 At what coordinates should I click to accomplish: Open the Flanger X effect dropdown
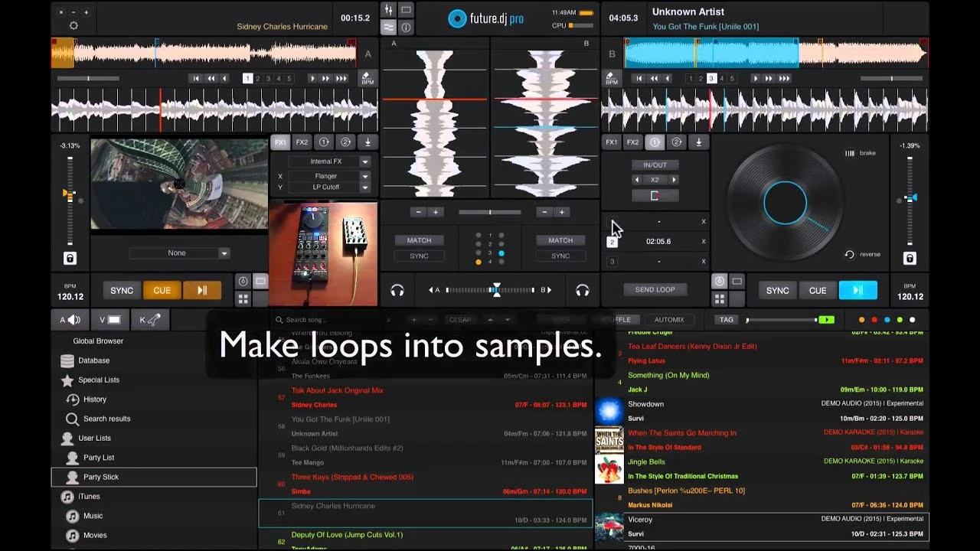coord(329,176)
